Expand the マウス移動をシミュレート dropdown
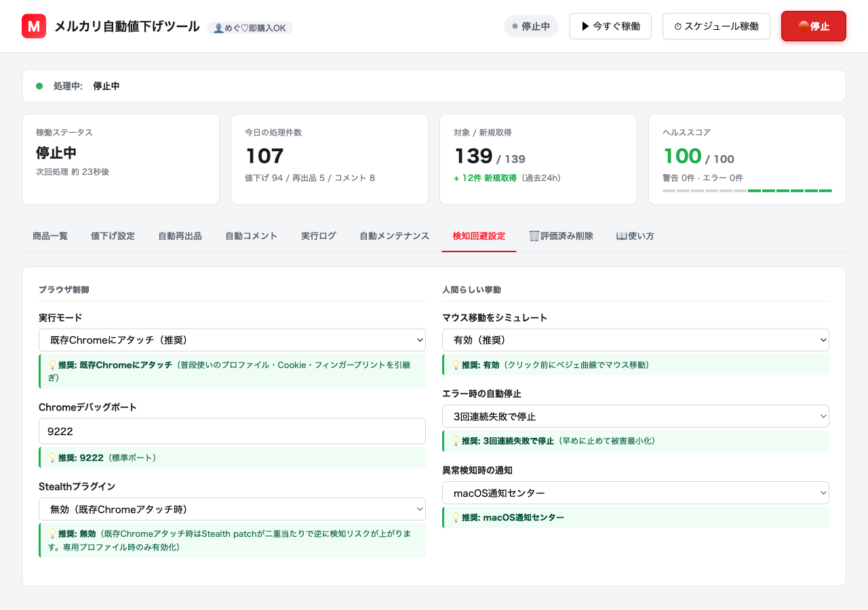The image size is (868, 610). point(635,340)
